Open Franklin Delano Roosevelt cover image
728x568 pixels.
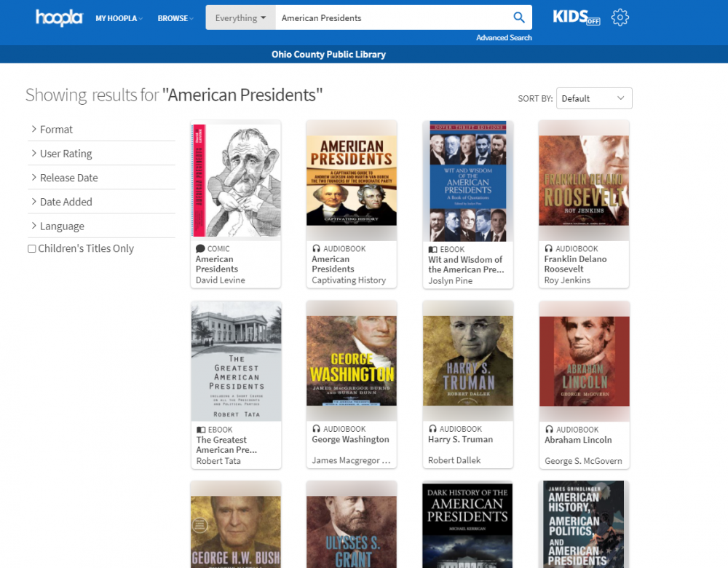click(x=584, y=181)
